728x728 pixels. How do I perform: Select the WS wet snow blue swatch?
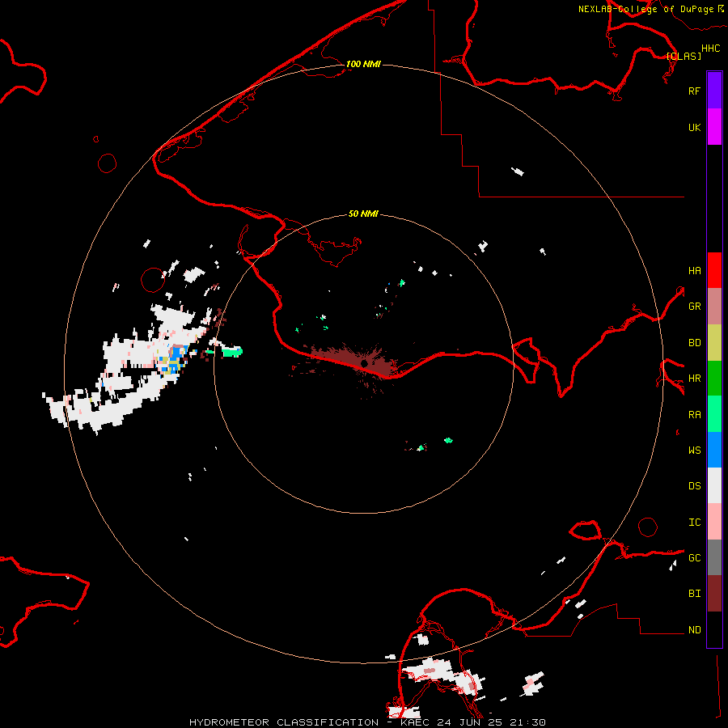pos(714,450)
